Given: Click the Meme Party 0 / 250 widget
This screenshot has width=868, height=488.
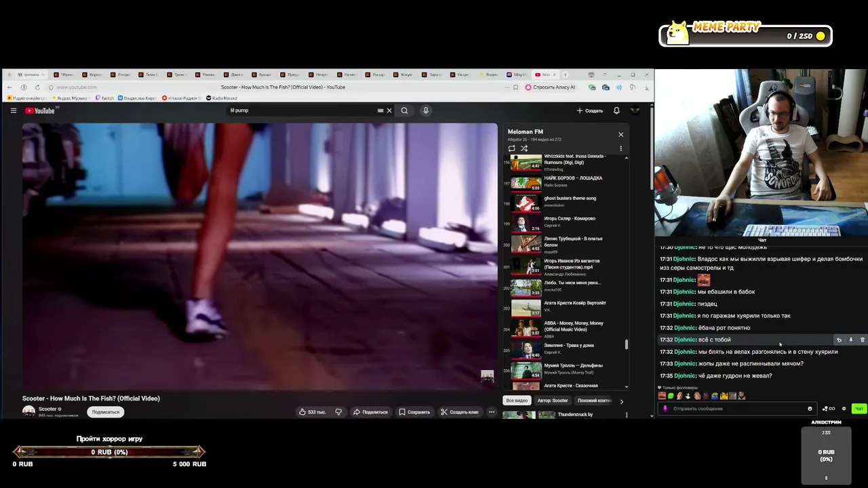Looking at the screenshot, I should point(745,33).
